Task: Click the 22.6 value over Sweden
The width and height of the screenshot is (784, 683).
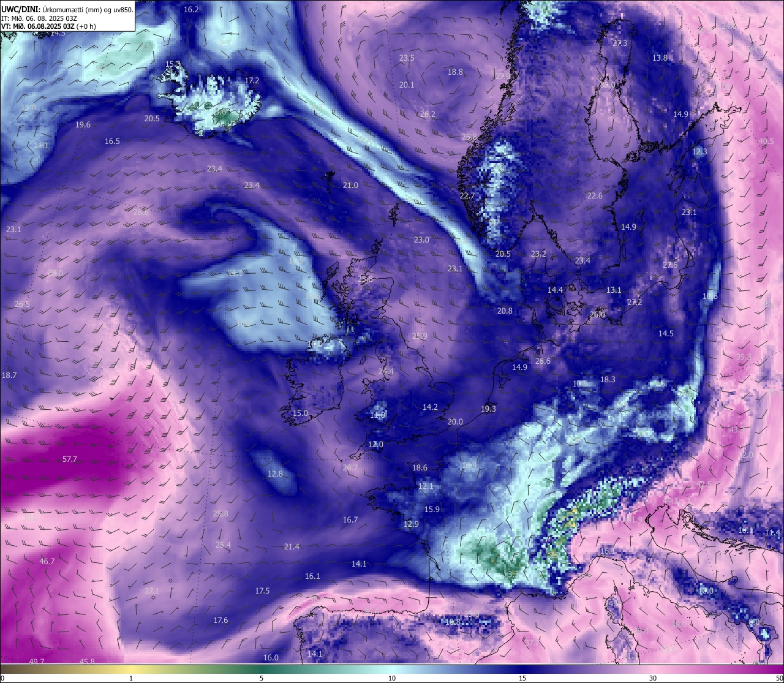Action: (595, 196)
